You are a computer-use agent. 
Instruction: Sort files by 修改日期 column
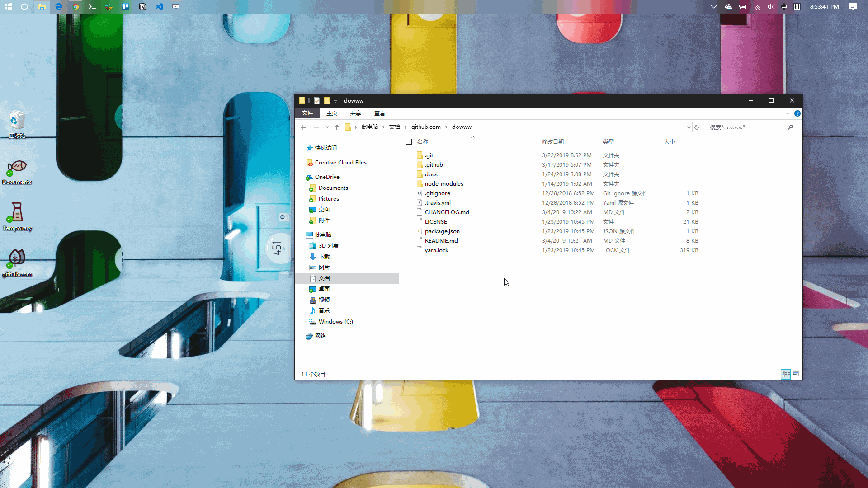553,142
